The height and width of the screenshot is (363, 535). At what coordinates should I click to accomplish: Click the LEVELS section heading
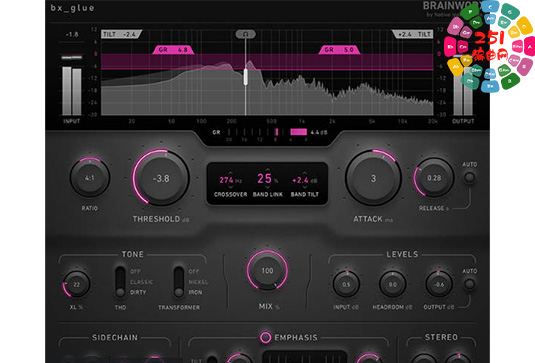[x=402, y=254]
